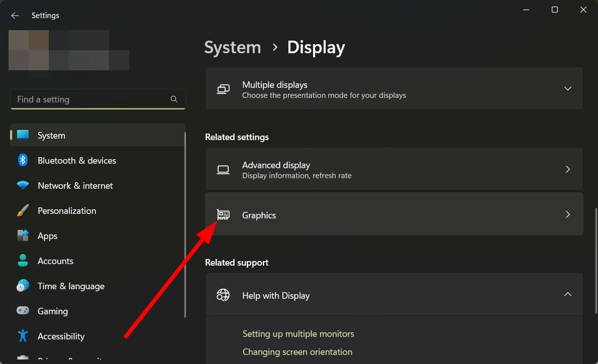The image size is (598, 364).
Task: Expand the Multiple displays section
Action: pos(567,88)
